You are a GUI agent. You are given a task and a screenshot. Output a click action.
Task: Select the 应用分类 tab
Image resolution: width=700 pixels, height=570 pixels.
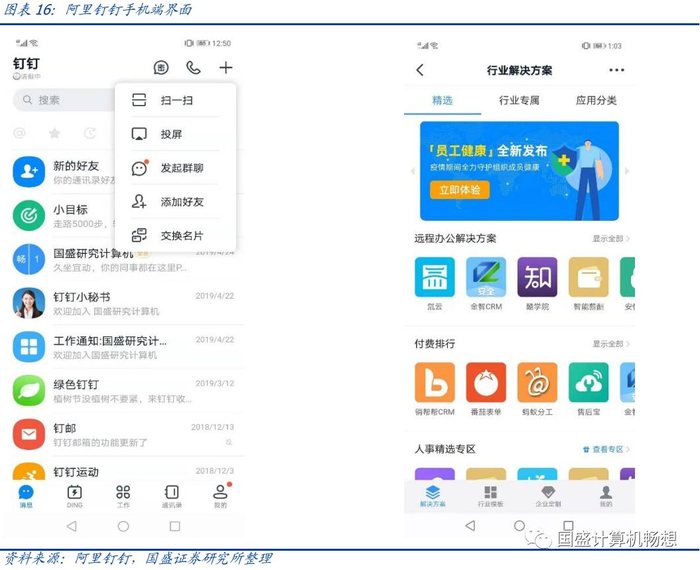tap(596, 100)
